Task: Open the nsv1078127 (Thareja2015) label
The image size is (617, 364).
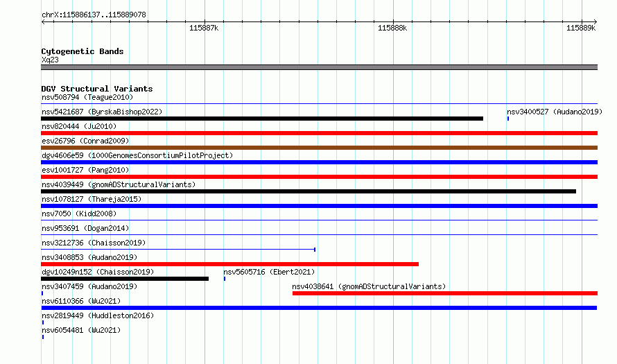Action: tap(92, 199)
